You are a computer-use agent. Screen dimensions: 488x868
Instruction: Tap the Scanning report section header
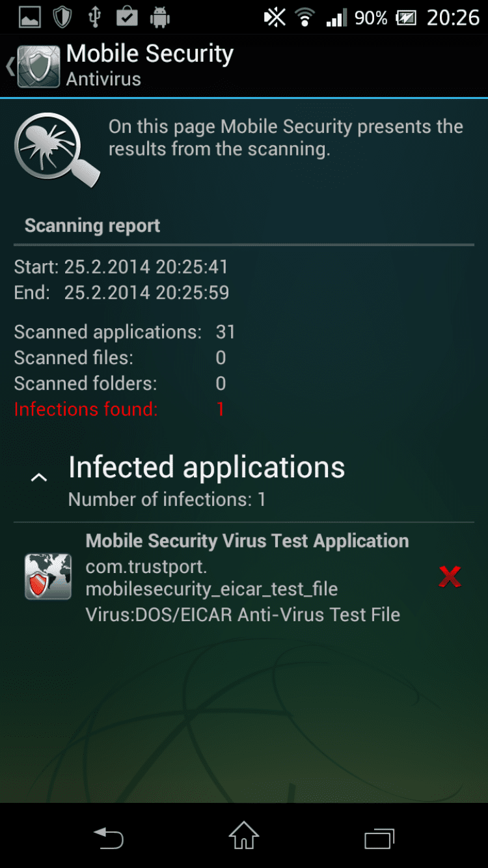point(92,226)
